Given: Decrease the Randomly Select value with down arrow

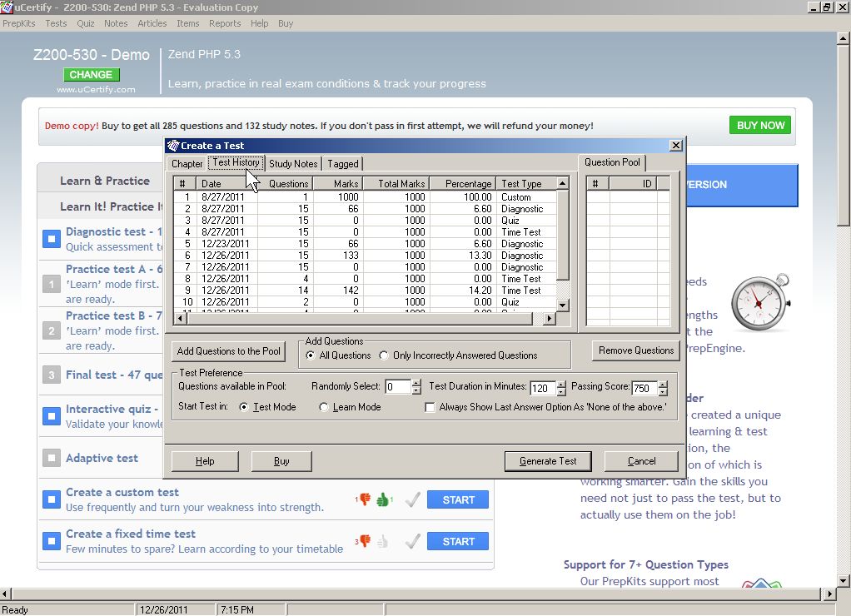Looking at the screenshot, I should click(x=416, y=390).
